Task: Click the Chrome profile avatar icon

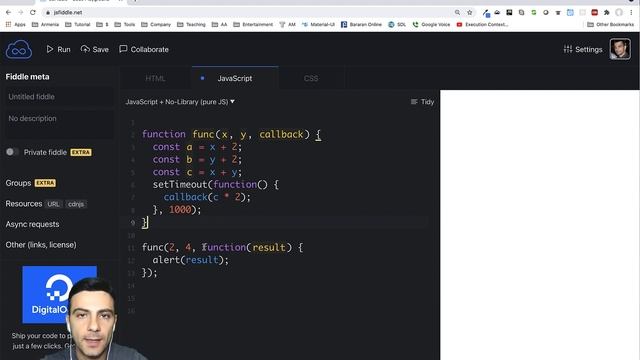Action: 619,13
